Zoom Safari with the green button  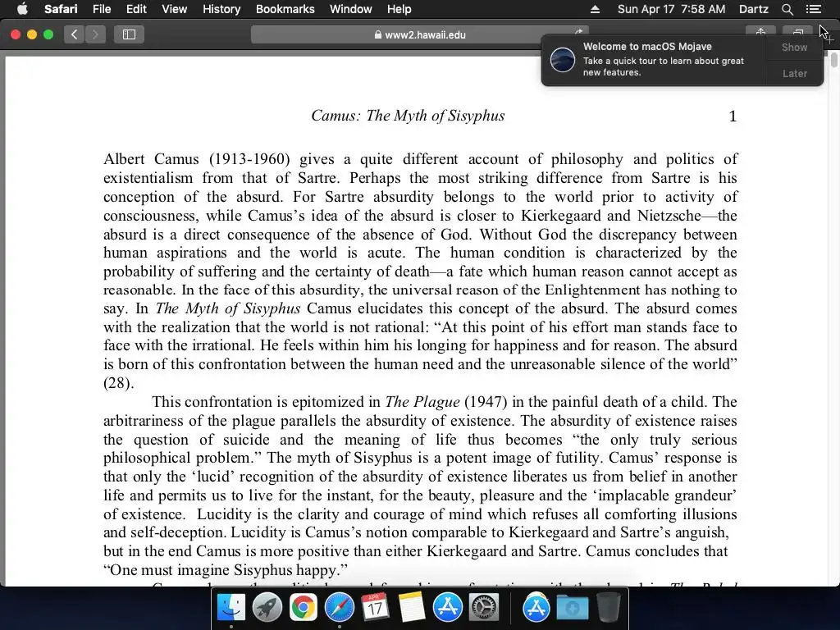[x=48, y=34]
